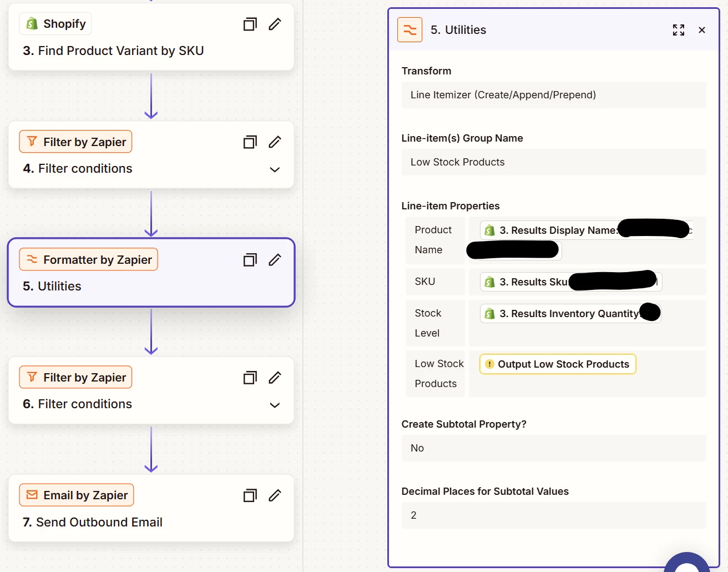This screenshot has height=572, width=728.
Task: Click the Formatter icon on step 5 card
Action: click(x=32, y=259)
